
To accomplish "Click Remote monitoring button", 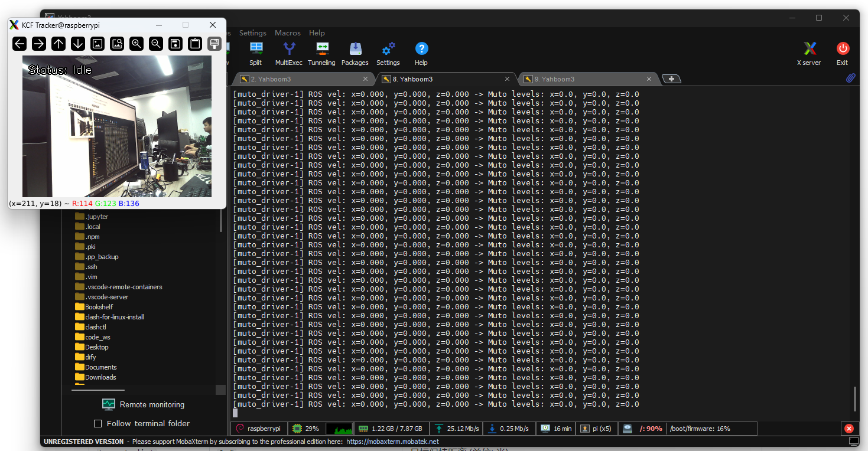I will pyautogui.click(x=143, y=404).
